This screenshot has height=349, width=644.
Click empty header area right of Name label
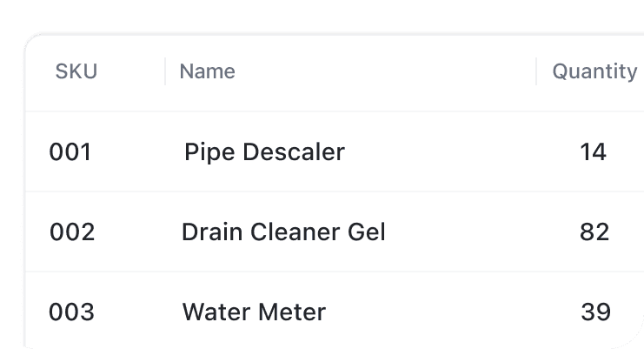click(382, 71)
